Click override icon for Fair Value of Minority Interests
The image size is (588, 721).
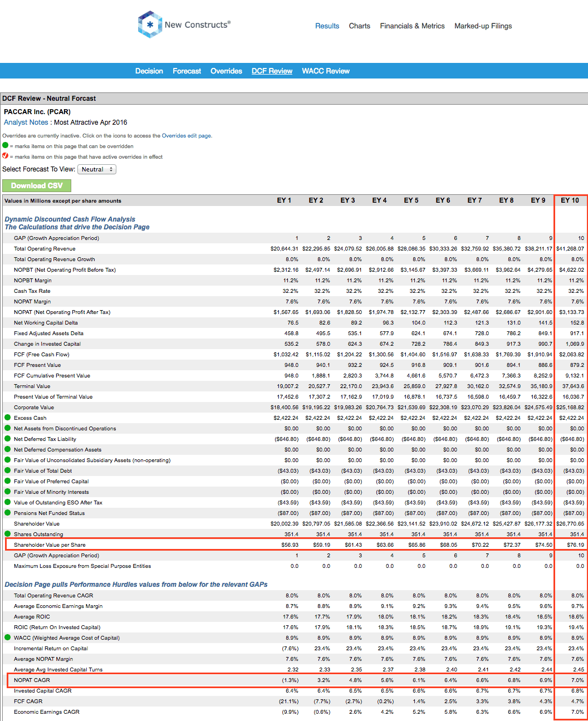[8, 492]
